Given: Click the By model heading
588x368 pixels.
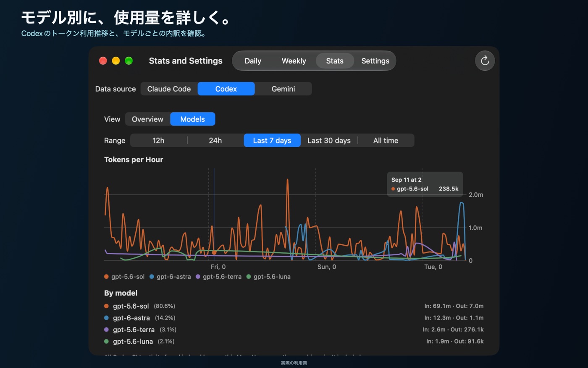Looking at the screenshot, I should click(121, 293).
